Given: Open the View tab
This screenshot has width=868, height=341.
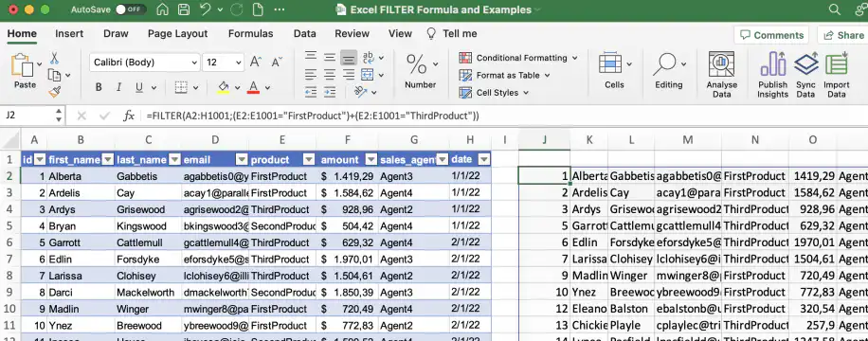Looking at the screenshot, I should pos(400,34).
